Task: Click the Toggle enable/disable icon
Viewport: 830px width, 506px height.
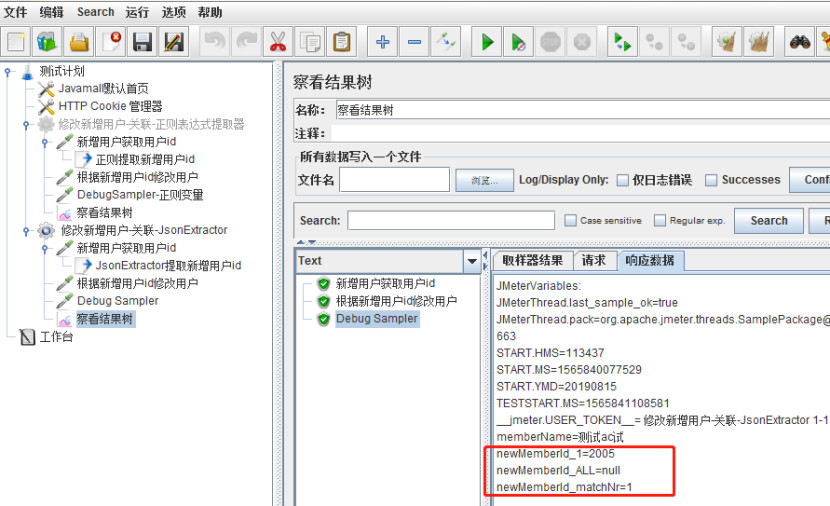Action: click(x=446, y=41)
